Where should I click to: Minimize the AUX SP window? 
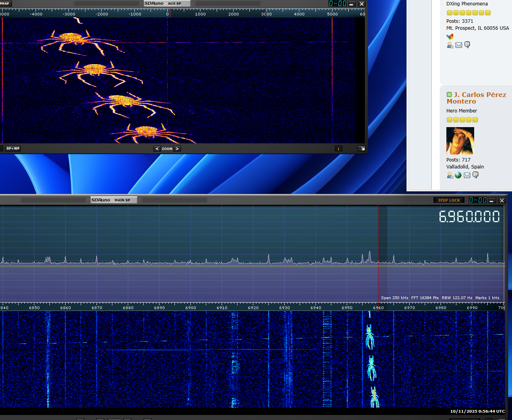(x=352, y=3)
